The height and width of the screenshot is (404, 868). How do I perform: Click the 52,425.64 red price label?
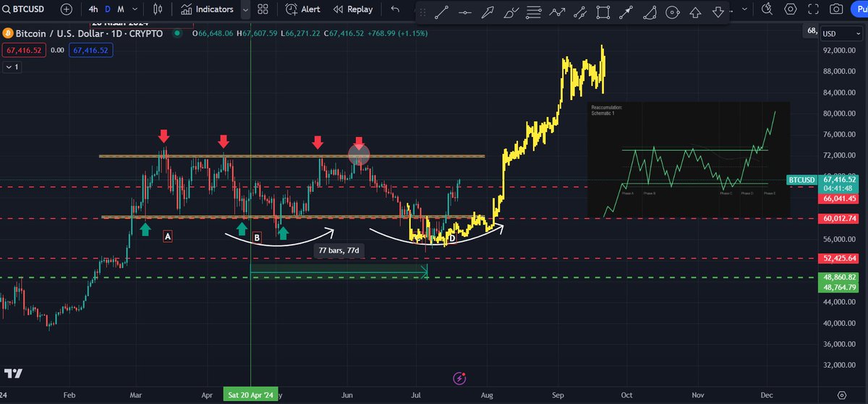(838, 258)
